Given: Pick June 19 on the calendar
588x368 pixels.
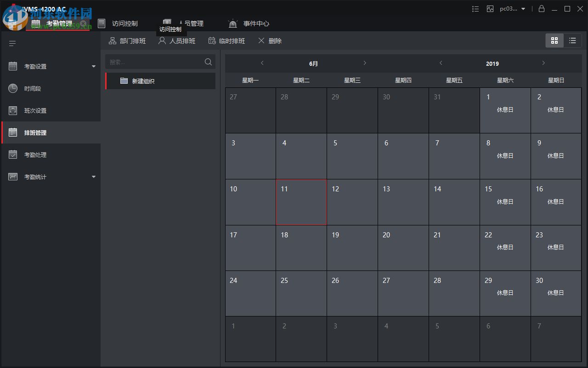Looking at the screenshot, I should (x=352, y=248).
